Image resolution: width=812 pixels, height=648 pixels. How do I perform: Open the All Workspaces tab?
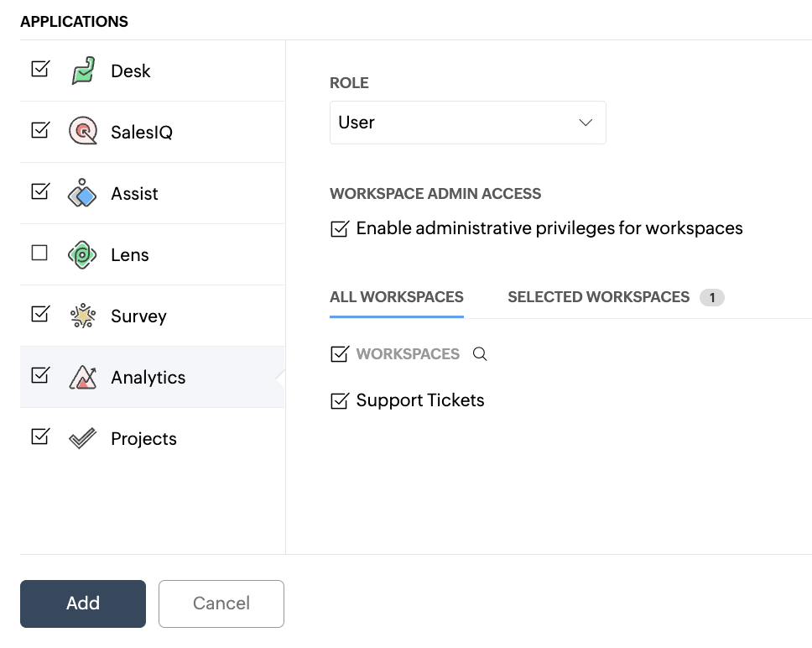[397, 297]
